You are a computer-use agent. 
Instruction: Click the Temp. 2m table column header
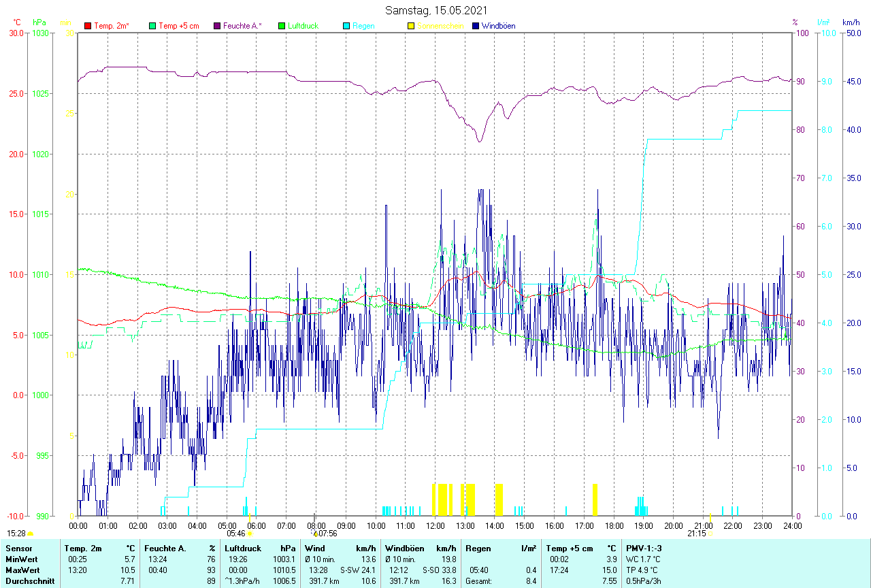pos(83,548)
